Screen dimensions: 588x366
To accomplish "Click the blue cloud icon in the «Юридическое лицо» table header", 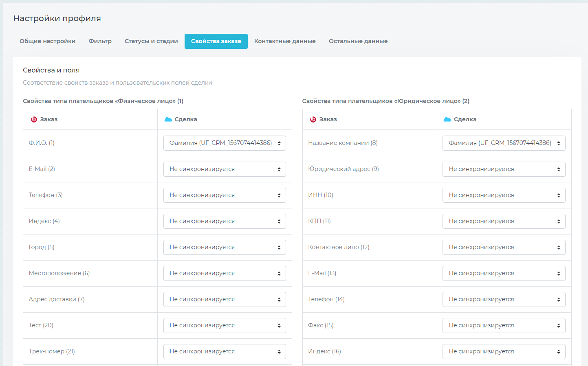I will (447, 119).
